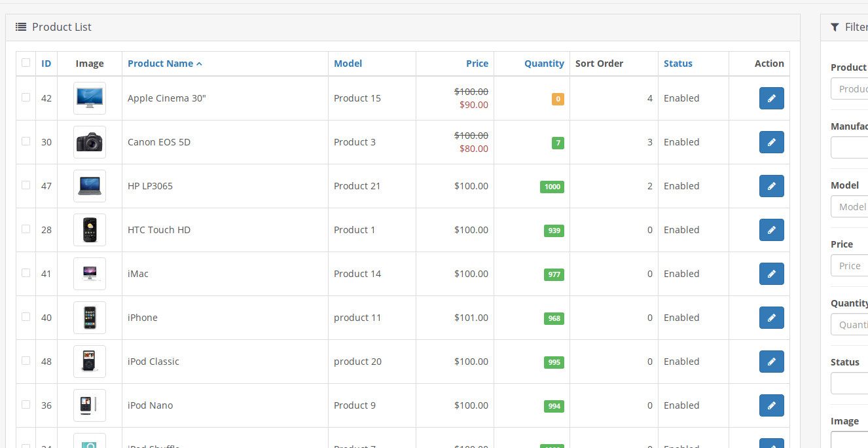Edit the HTC Touch HD product
The width and height of the screenshot is (868, 448).
(x=771, y=230)
